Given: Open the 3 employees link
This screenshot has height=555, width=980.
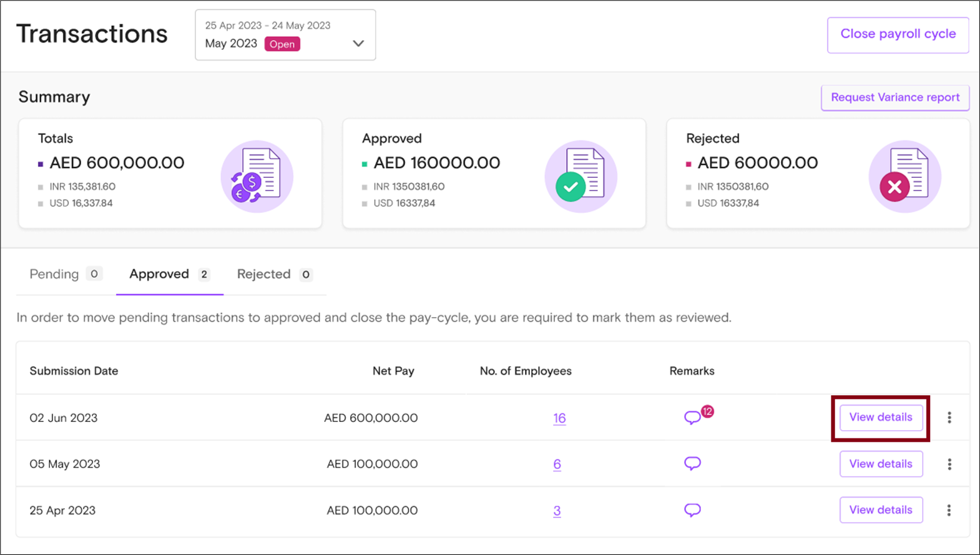Looking at the screenshot, I should [x=557, y=511].
